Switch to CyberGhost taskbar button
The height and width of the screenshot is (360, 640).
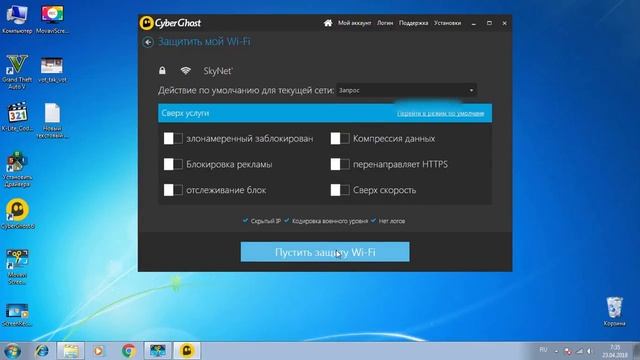point(187,351)
